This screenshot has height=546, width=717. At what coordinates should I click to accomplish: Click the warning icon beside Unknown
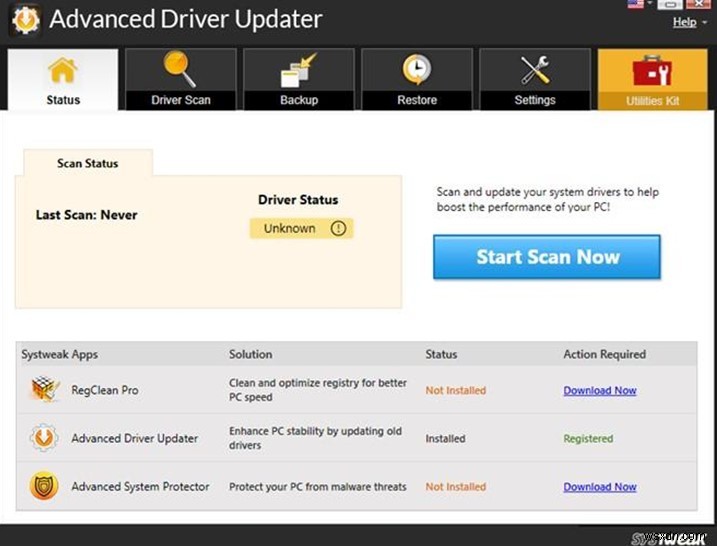point(338,228)
